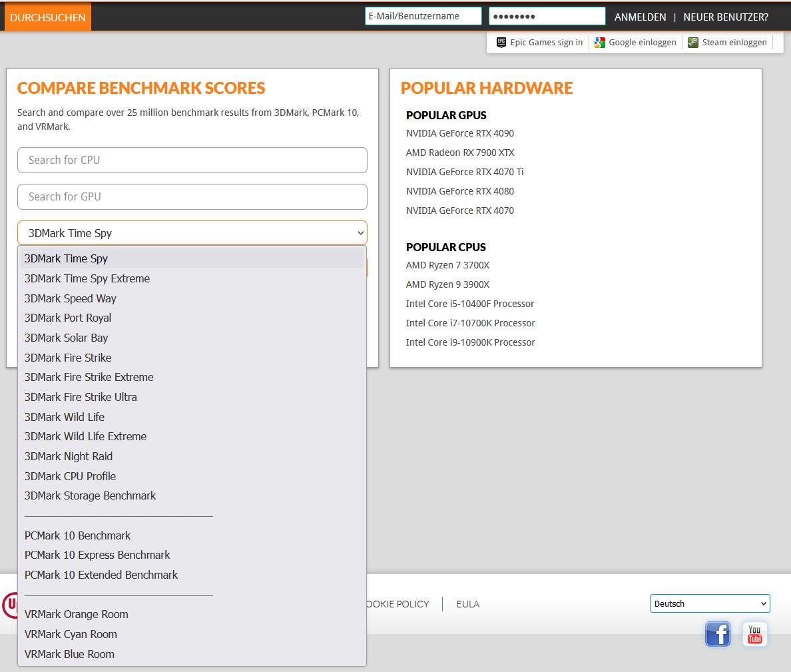Open NVIDIA GeForce RTX 4070 Ti link
Viewport: 791px width, 672px height.
(x=465, y=172)
